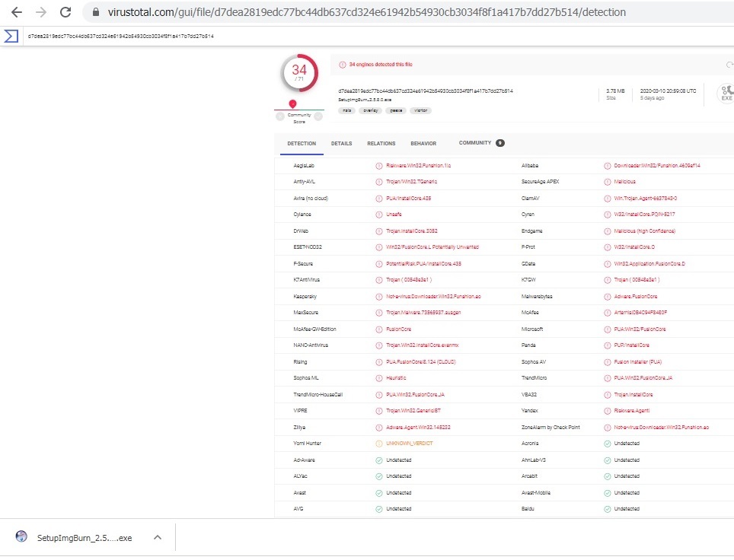Click the detection icon next to Microsoft result
Viewport: 734px width, 560px height.
click(607, 329)
